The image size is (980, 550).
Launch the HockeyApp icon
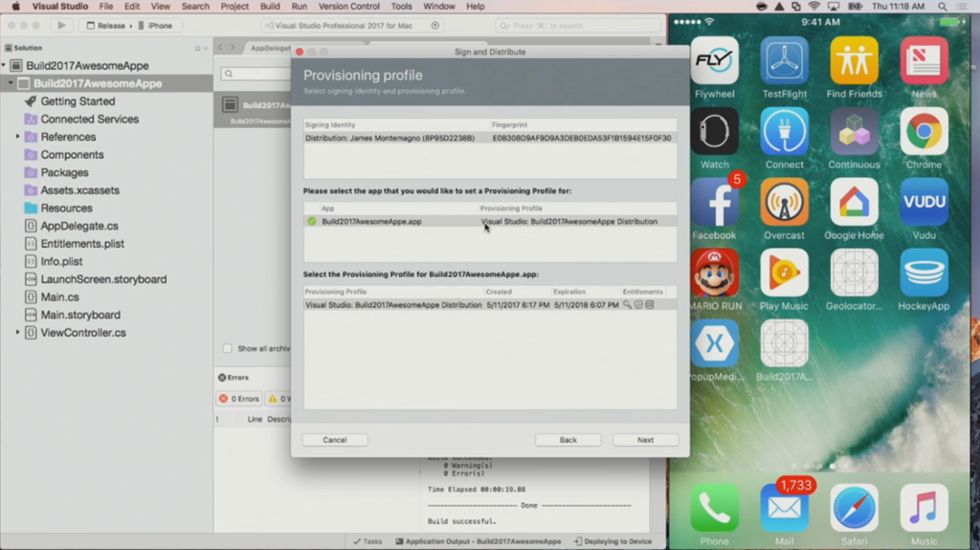(924, 273)
